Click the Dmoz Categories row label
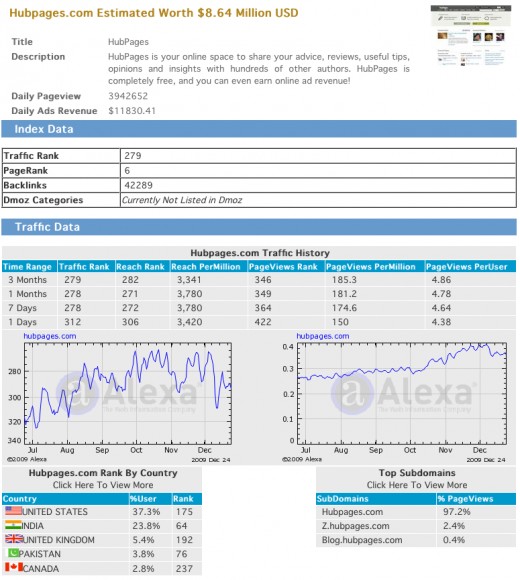520x580 pixels. [43, 200]
